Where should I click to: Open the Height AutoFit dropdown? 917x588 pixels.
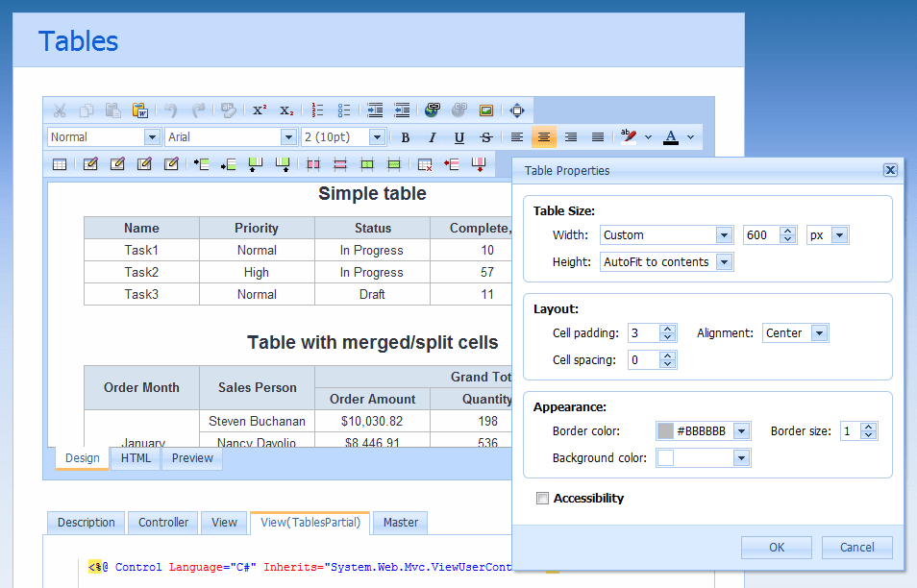coord(666,260)
